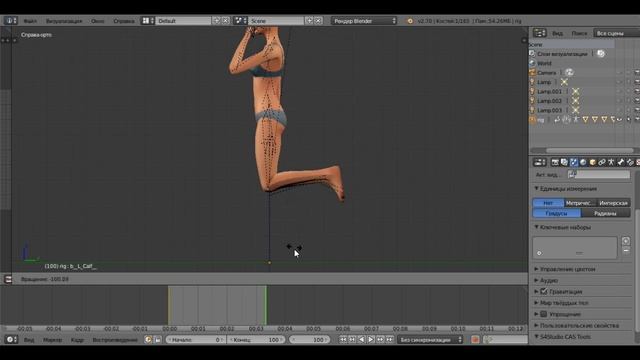Screen dimensions: 640x360
Task: Select the Нет unit system
Action: pos(548,203)
